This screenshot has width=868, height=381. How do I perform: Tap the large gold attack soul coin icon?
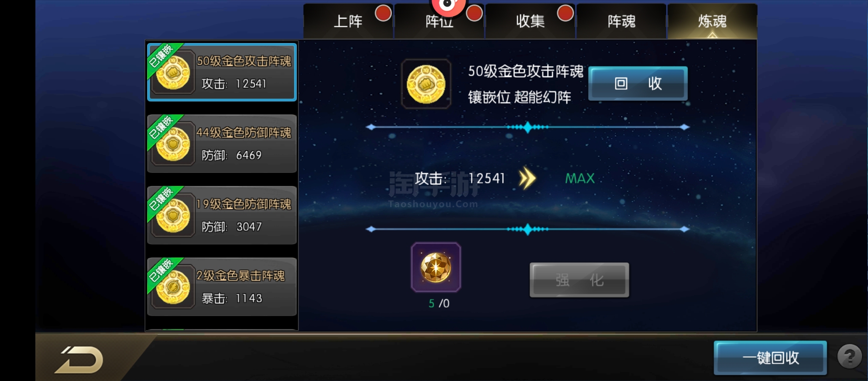coord(426,84)
